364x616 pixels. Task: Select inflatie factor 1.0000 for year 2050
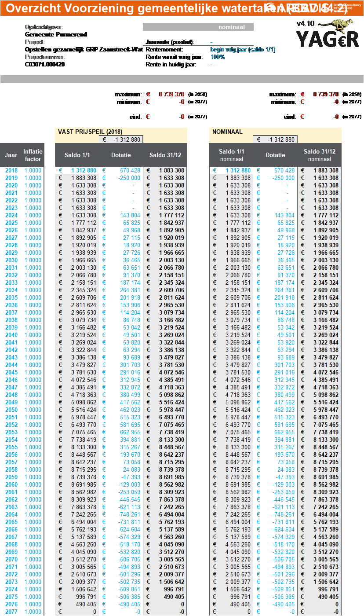coord(33,410)
